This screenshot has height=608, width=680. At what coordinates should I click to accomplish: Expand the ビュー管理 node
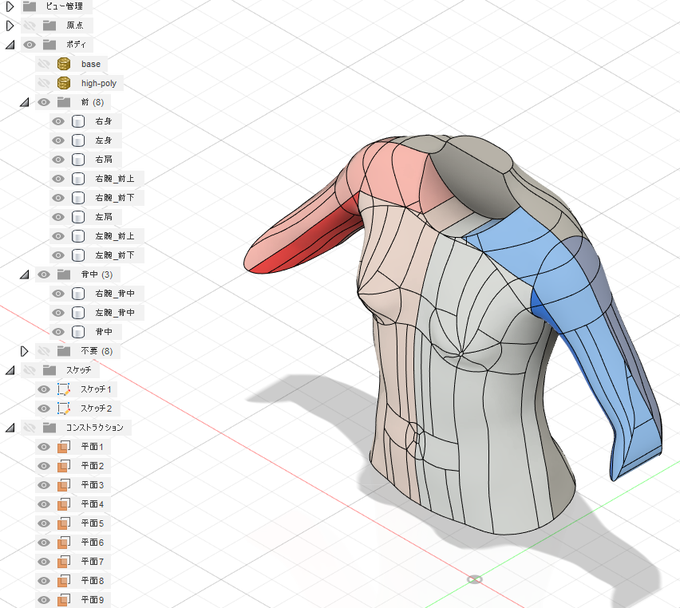pos(10,7)
